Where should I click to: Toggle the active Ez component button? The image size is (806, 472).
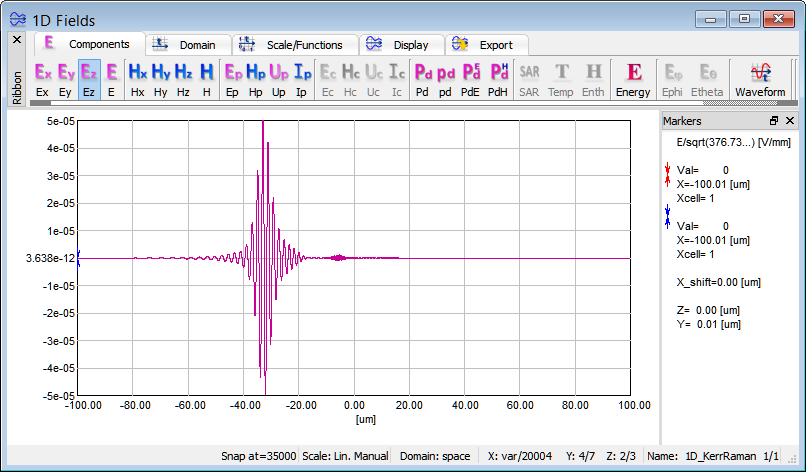pos(89,79)
